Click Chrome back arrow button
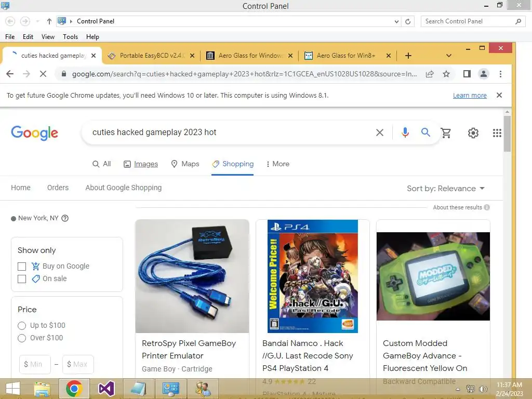 click(10, 74)
